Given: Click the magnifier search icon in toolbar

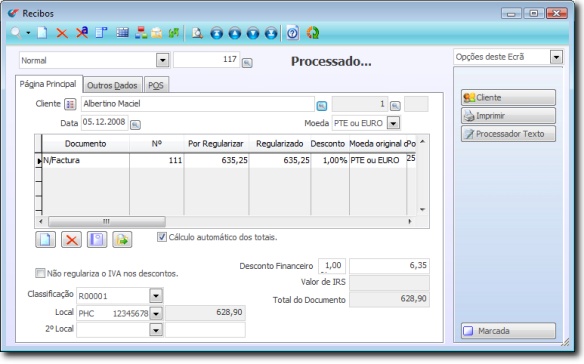Looking at the screenshot, I should (16, 33).
